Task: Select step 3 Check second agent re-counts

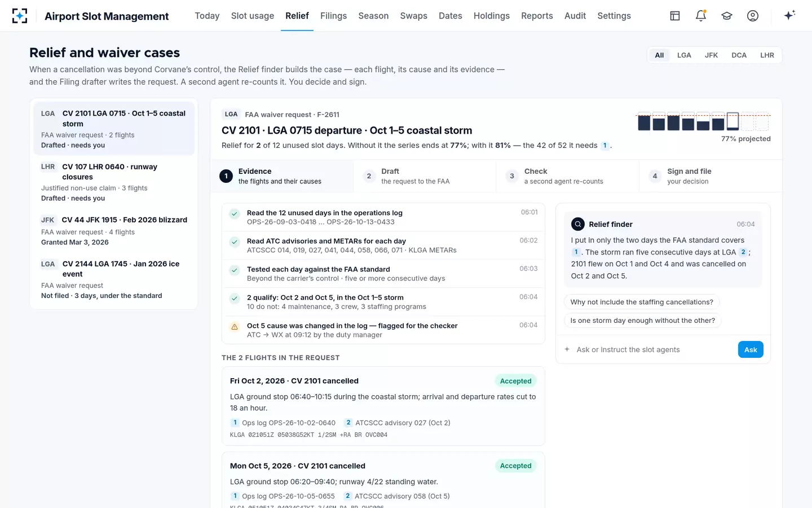Action: click(x=567, y=176)
